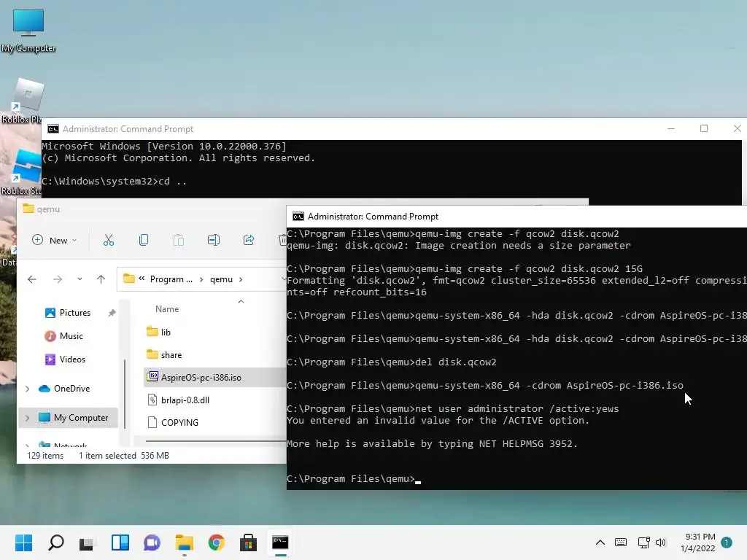Click the Paste icon in Explorer toolbar
Image resolution: width=747 pixels, height=560 pixels.
click(179, 240)
